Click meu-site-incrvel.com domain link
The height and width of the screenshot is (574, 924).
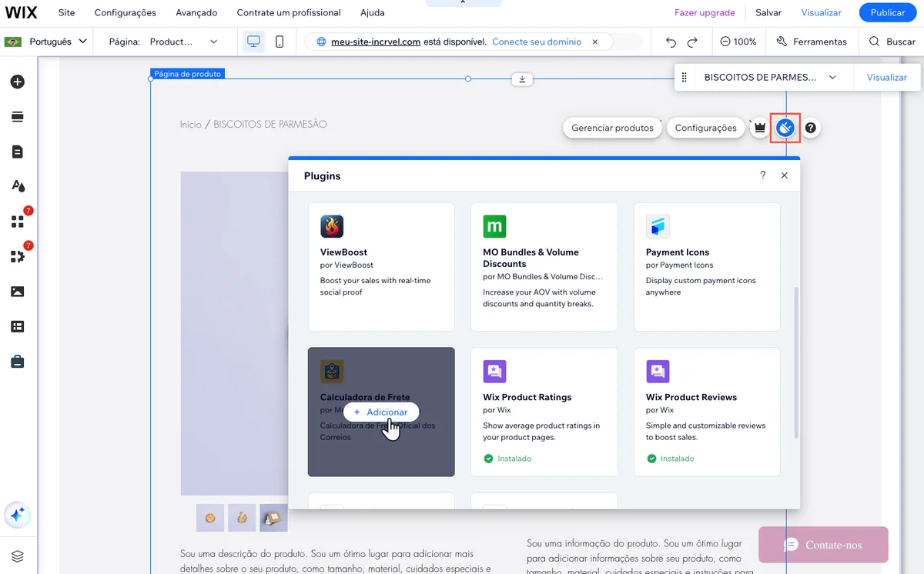pos(376,42)
